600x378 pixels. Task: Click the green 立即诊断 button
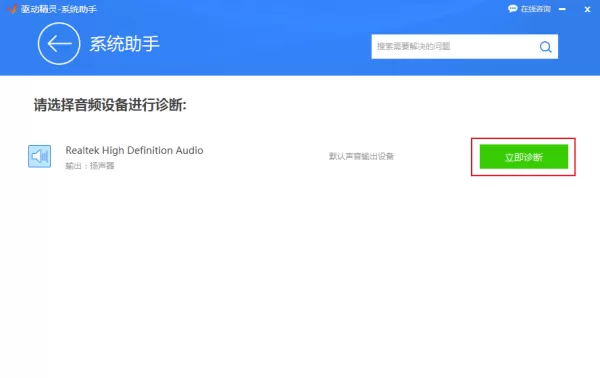coord(524,157)
